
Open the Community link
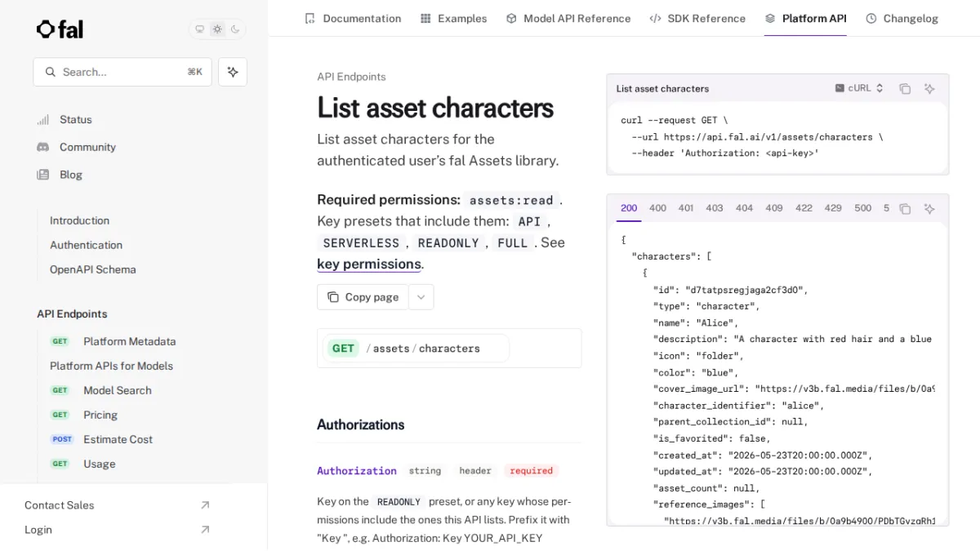87,147
